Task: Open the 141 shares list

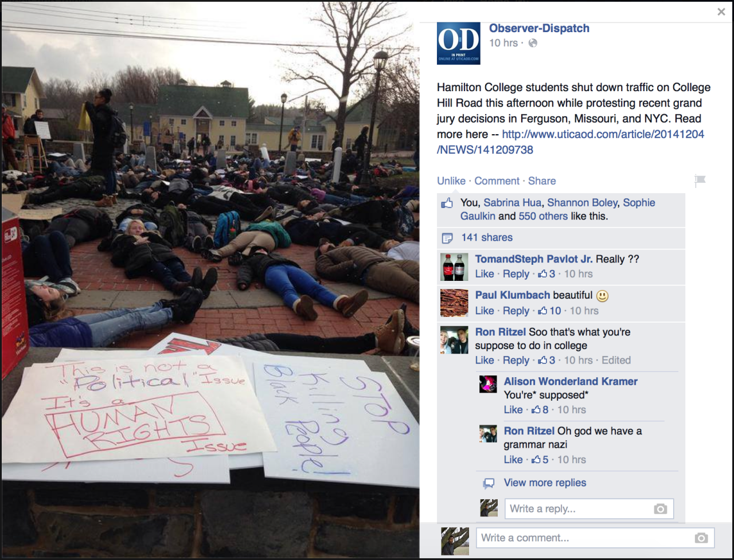Action: point(487,237)
